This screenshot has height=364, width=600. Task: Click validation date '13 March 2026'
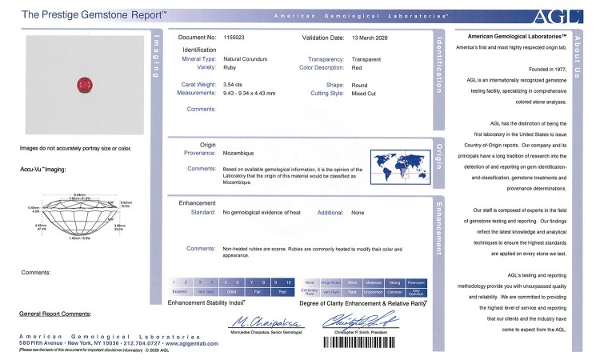click(x=370, y=38)
